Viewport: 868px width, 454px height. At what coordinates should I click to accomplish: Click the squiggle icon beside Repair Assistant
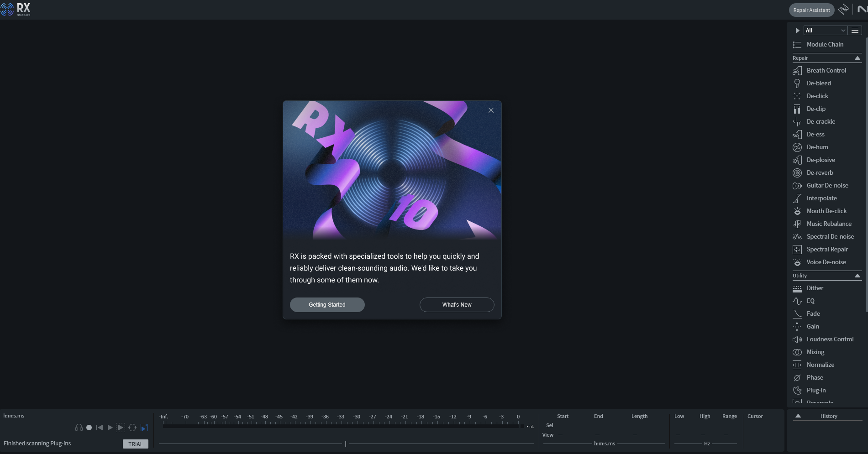click(843, 9)
